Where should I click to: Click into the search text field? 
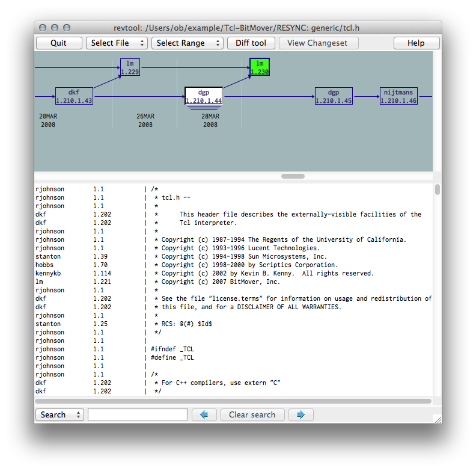(138, 414)
